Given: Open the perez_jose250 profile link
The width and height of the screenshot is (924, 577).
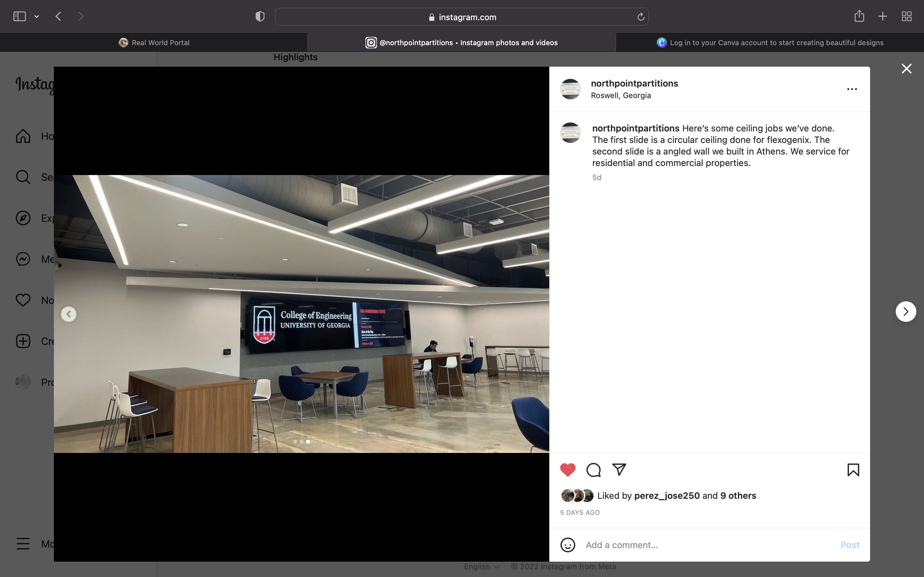Looking at the screenshot, I should [667, 495].
